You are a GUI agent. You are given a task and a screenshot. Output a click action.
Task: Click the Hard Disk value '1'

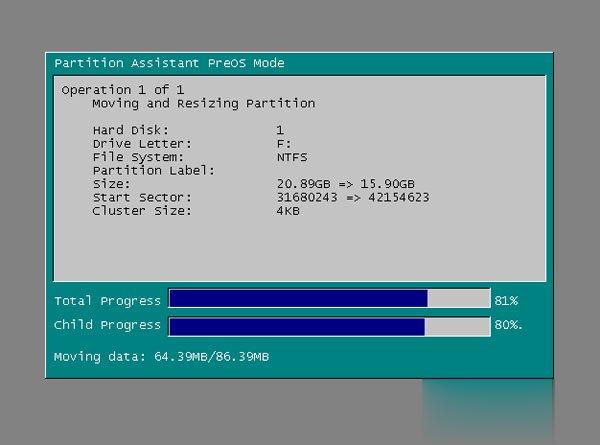coord(280,130)
